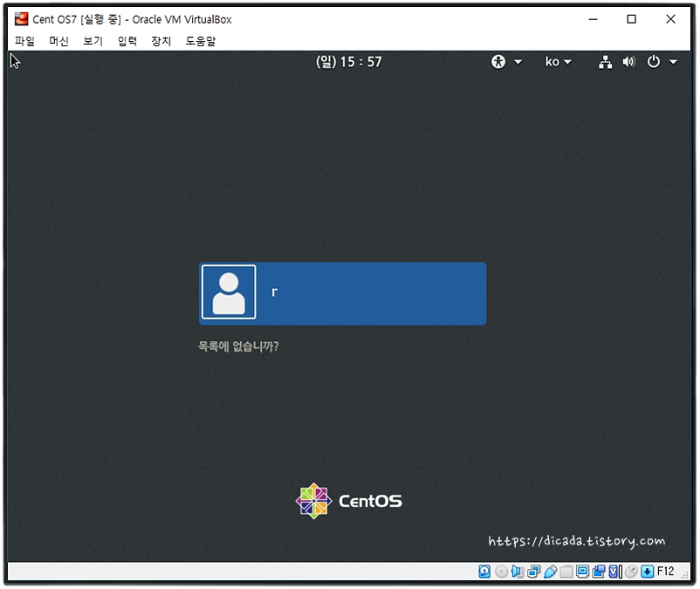Screen dimensions: 700x589
Task: Open the 머신 menu
Action: coord(59,41)
